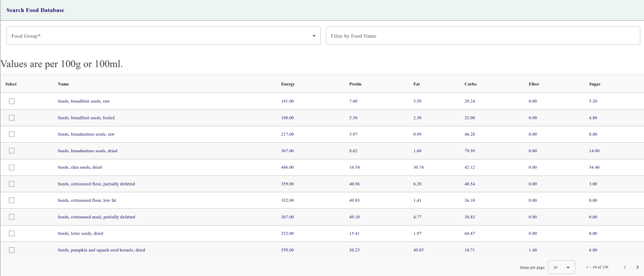
Task: Open Seeds, cottonseed meal, partially defatted
Action: 96,217
